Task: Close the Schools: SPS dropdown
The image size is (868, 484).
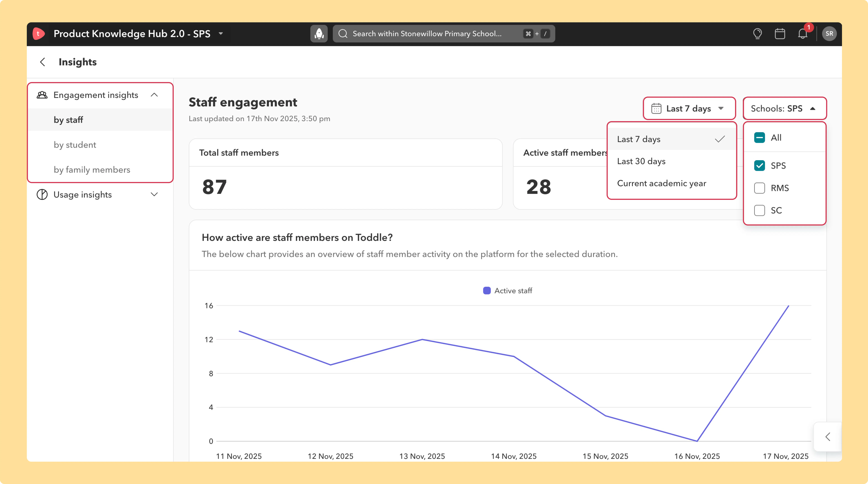Action: [x=785, y=108]
